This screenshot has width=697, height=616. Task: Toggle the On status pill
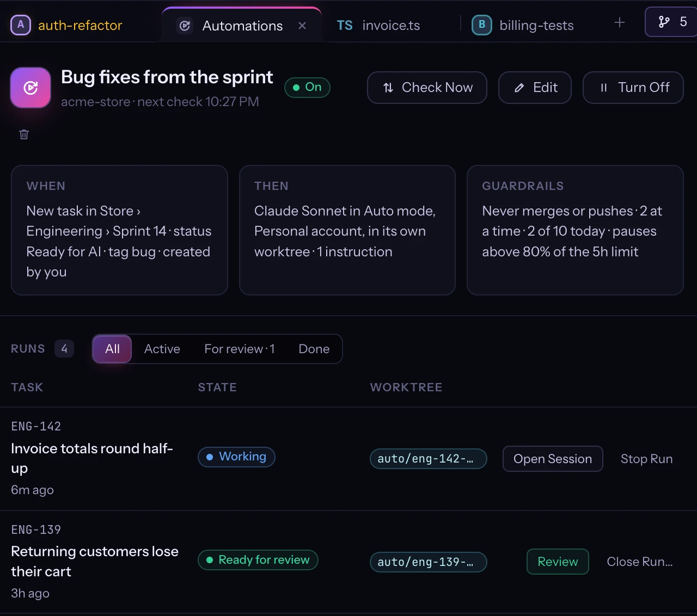pos(307,87)
